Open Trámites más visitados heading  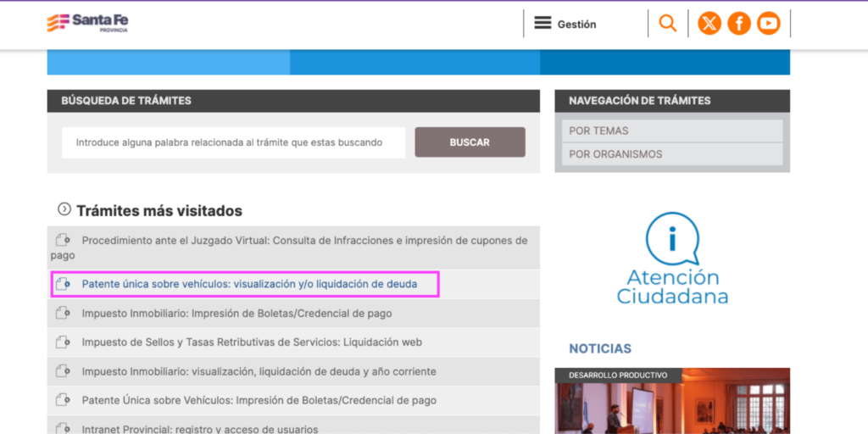[159, 211]
